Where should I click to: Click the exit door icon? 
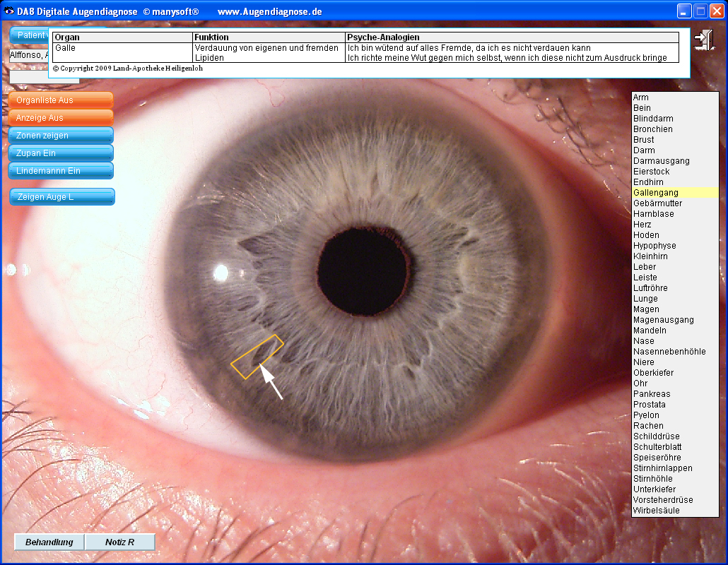pyautogui.click(x=704, y=40)
